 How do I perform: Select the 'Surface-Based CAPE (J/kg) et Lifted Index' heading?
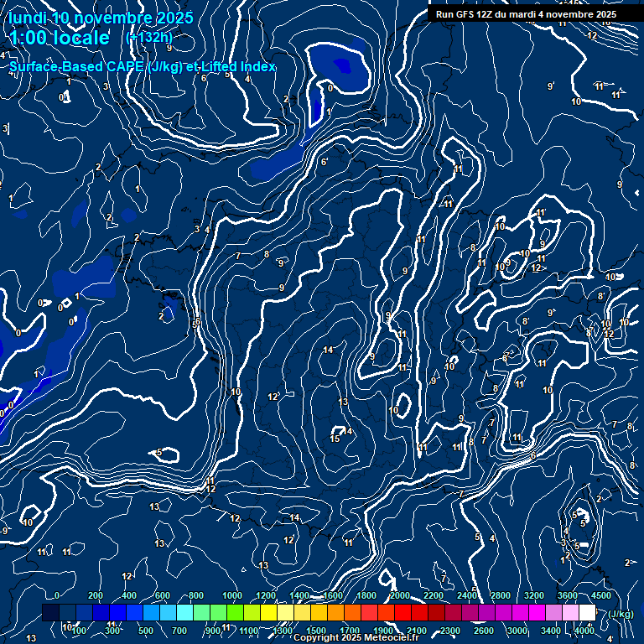(x=143, y=66)
